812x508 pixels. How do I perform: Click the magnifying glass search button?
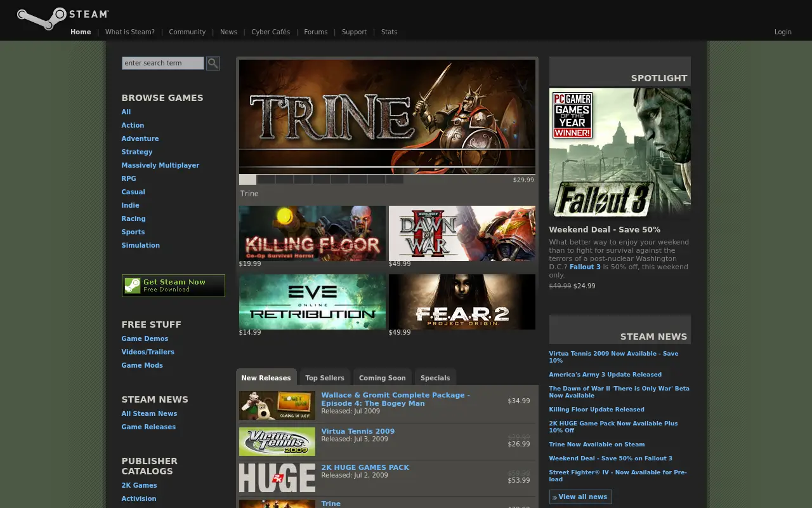(x=213, y=63)
